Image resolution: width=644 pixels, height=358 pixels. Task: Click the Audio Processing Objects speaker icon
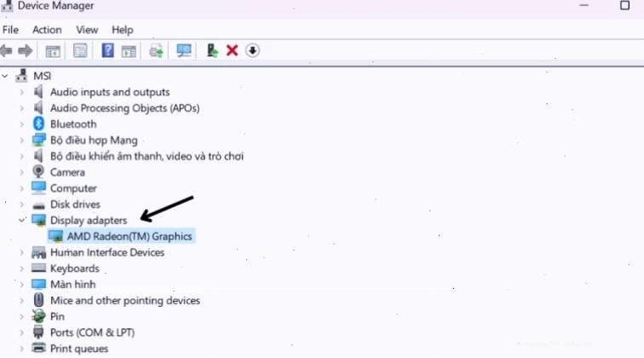click(38, 107)
